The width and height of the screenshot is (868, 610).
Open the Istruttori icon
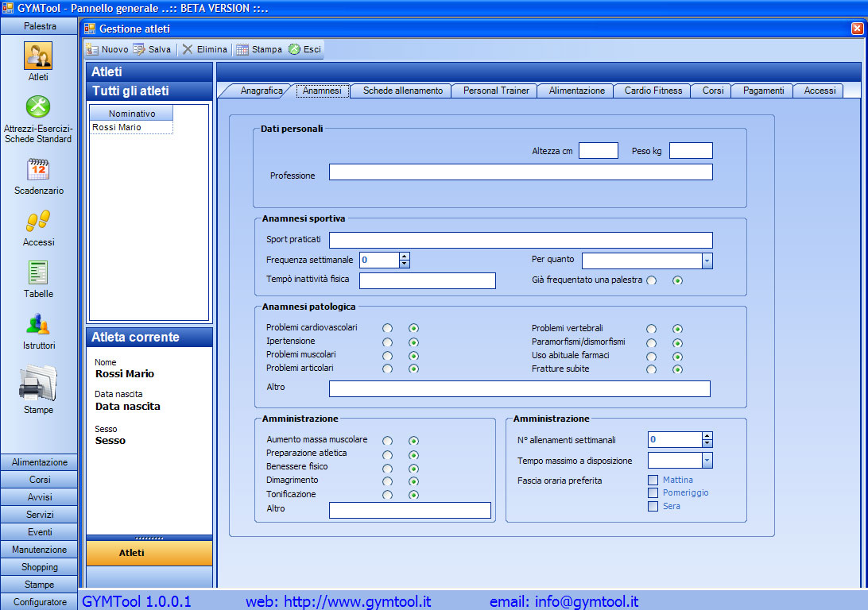[x=38, y=325]
